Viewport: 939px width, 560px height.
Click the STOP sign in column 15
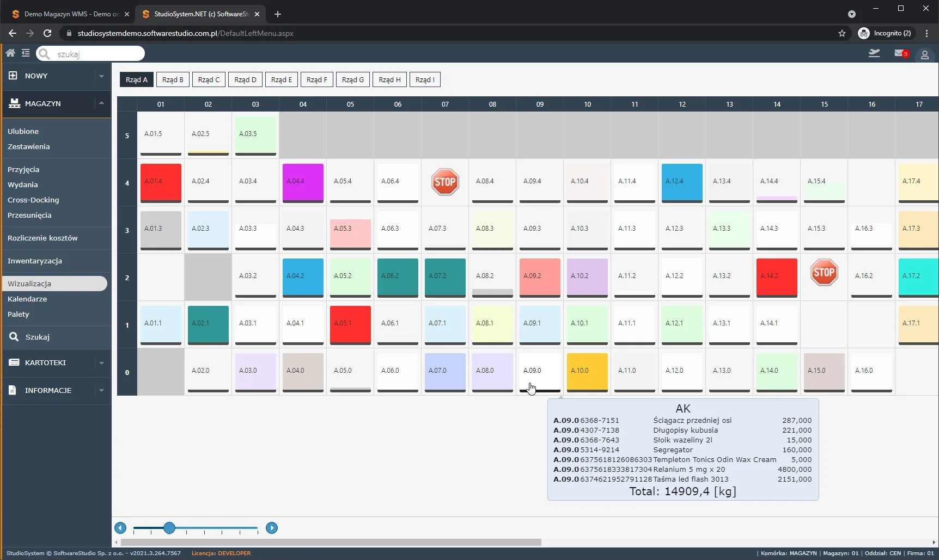point(824,272)
